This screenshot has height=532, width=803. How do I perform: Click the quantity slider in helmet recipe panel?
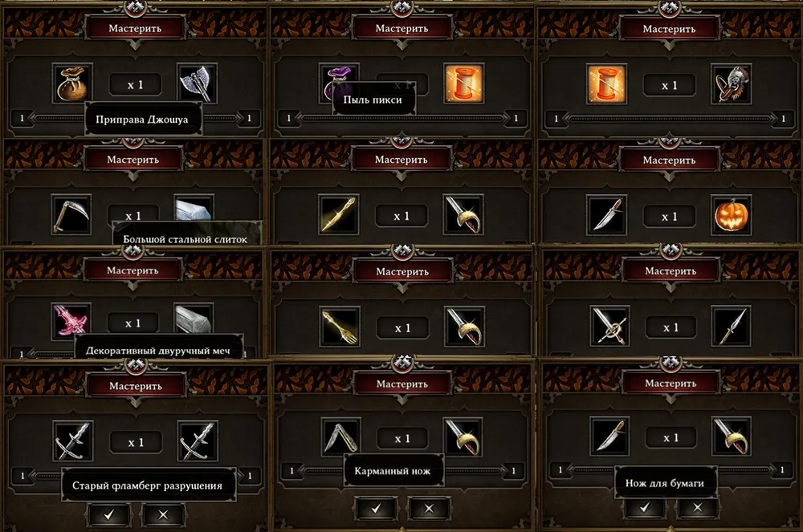[x=670, y=119]
